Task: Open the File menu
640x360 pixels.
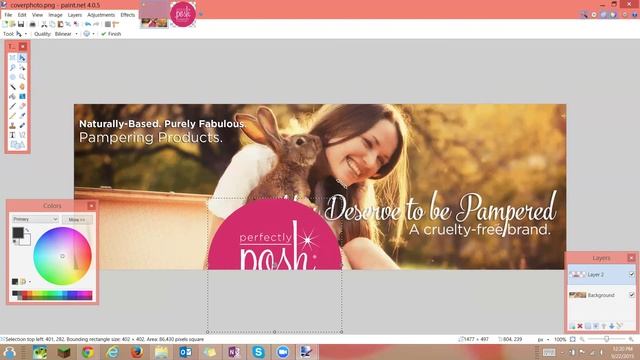Action: (8, 15)
